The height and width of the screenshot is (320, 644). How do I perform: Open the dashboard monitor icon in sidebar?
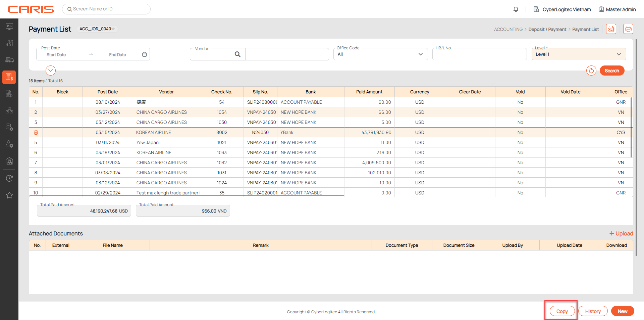[x=9, y=26]
